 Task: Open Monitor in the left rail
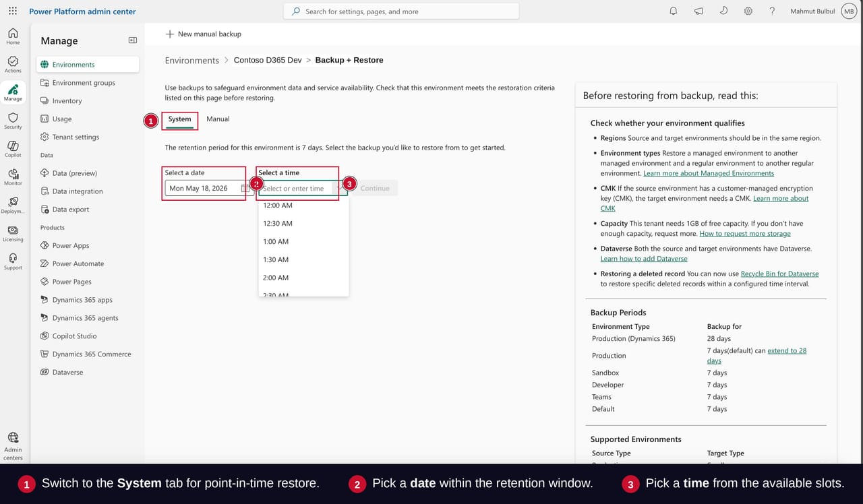click(x=13, y=177)
